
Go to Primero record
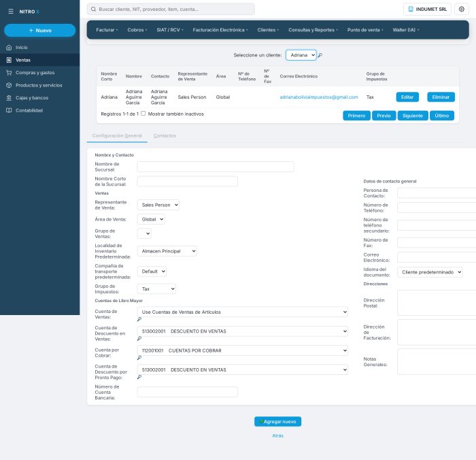(x=356, y=116)
